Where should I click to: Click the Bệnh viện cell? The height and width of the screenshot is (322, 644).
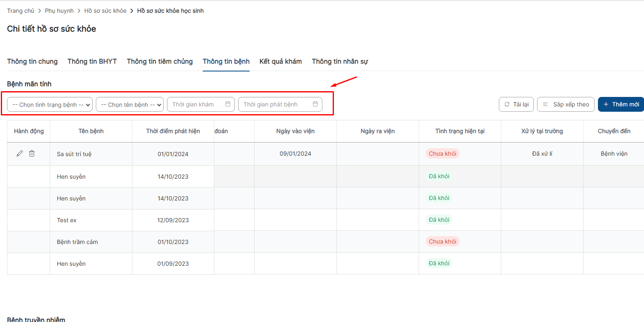coord(614,154)
